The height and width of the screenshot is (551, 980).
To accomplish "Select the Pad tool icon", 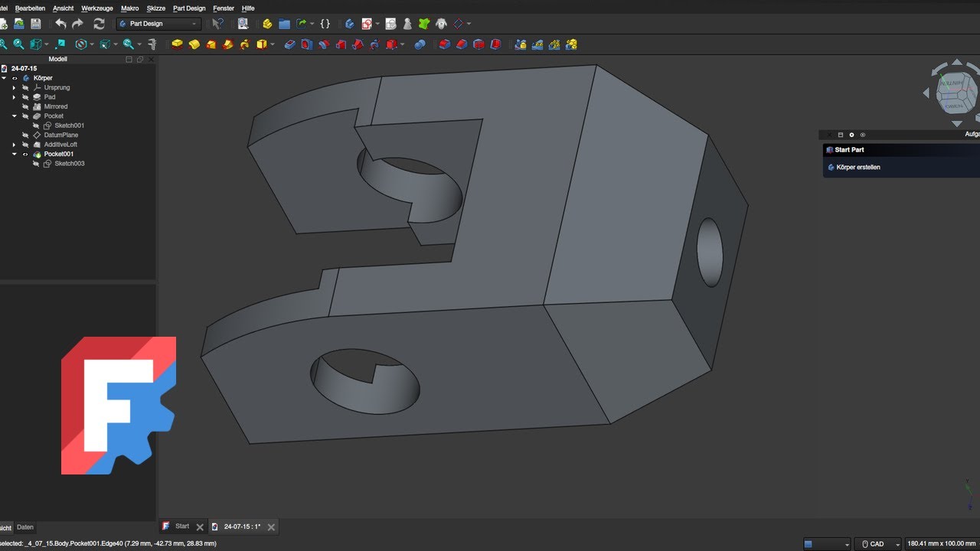I will coord(177,44).
